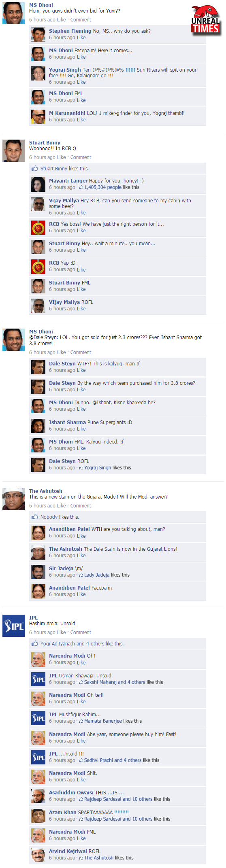Like the IPL Hashim Amla Unsold post
Image resolution: width=226 pixels, height=868 pixels.
(62, 632)
